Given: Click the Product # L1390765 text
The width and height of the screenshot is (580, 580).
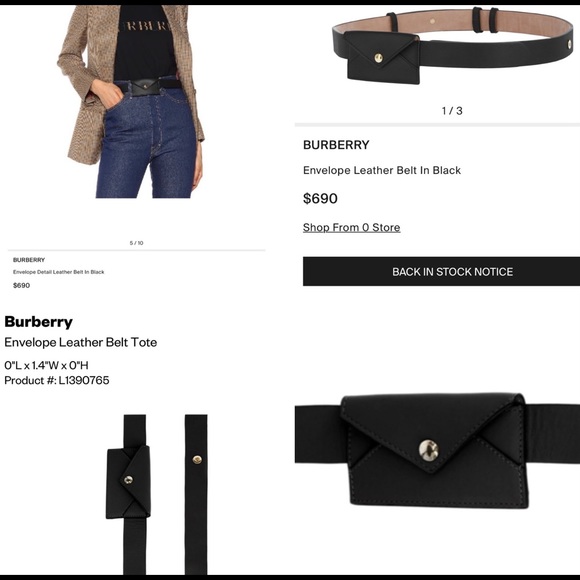Looking at the screenshot, I should pos(57,380).
